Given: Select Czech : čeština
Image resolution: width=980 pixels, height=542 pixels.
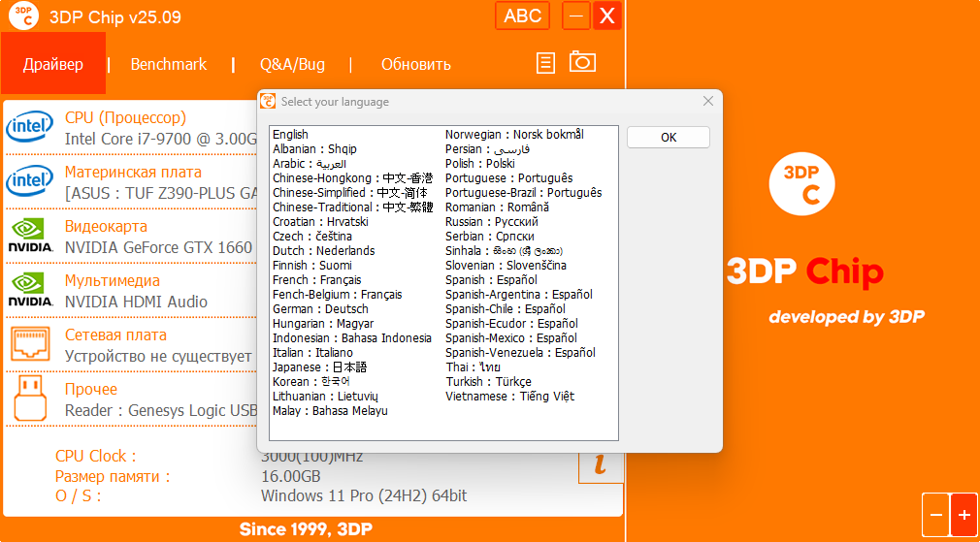Looking at the screenshot, I should [312, 236].
